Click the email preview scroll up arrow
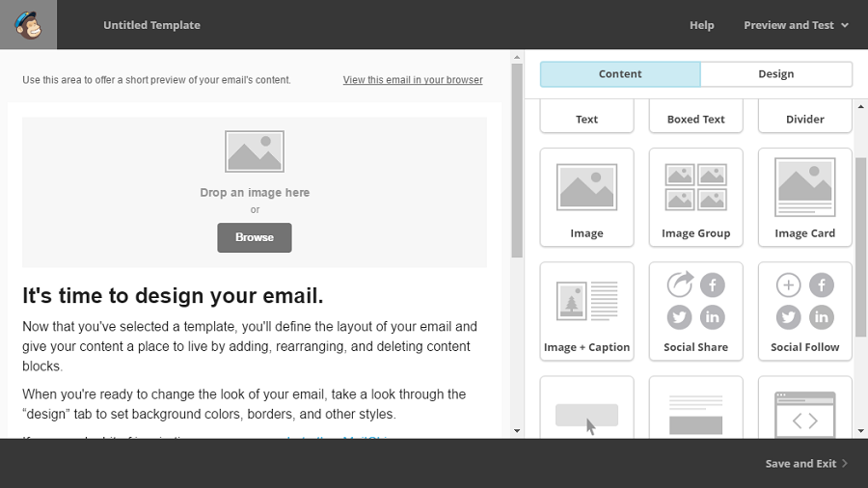Viewport: 868px width, 488px height. (x=517, y=57)
